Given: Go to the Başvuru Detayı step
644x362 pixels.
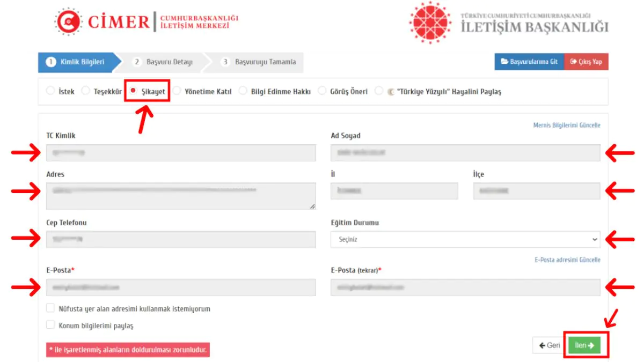Looking at the screenshot, I should [164, 62].
